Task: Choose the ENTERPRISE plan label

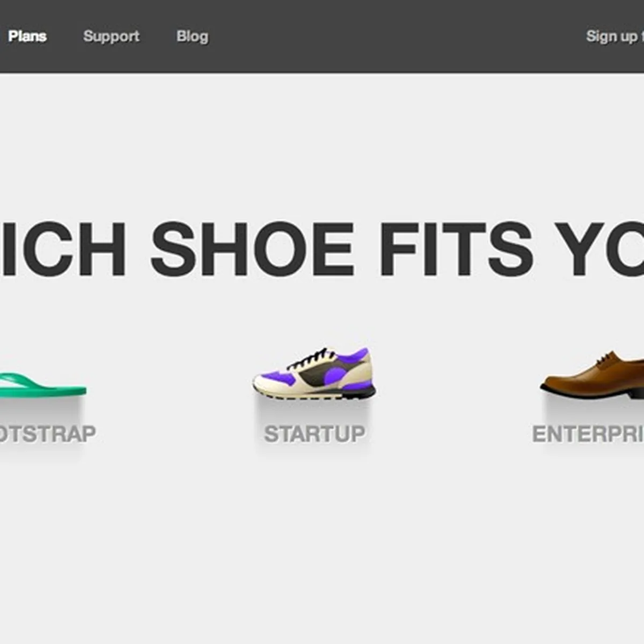Action: tap(588, 434)
